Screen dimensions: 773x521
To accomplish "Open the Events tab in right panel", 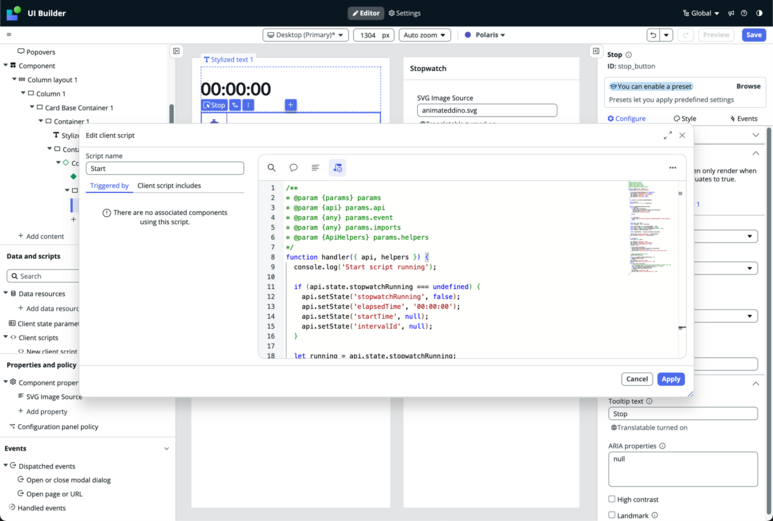I will pos(744,118).
